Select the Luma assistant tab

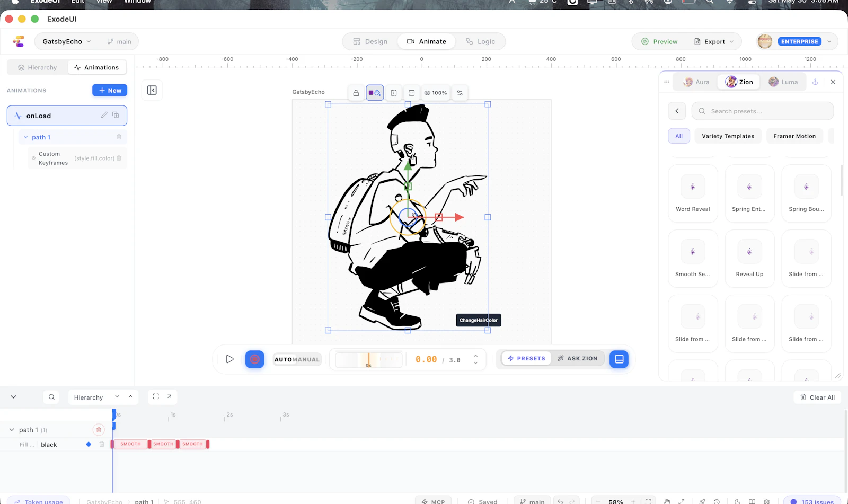point(783,82)
